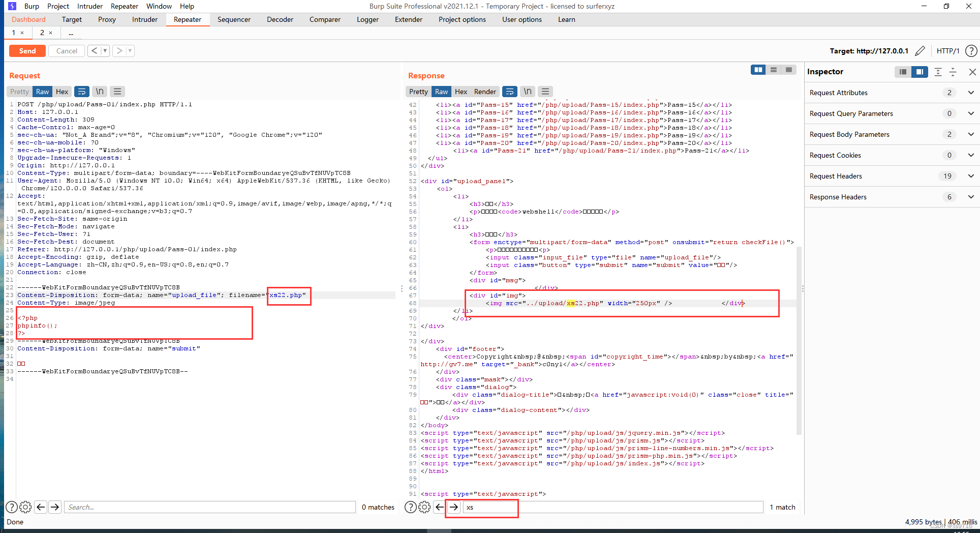Toggle Response word wrap icon
Screen dimensions: 980x533
(509, 92)
